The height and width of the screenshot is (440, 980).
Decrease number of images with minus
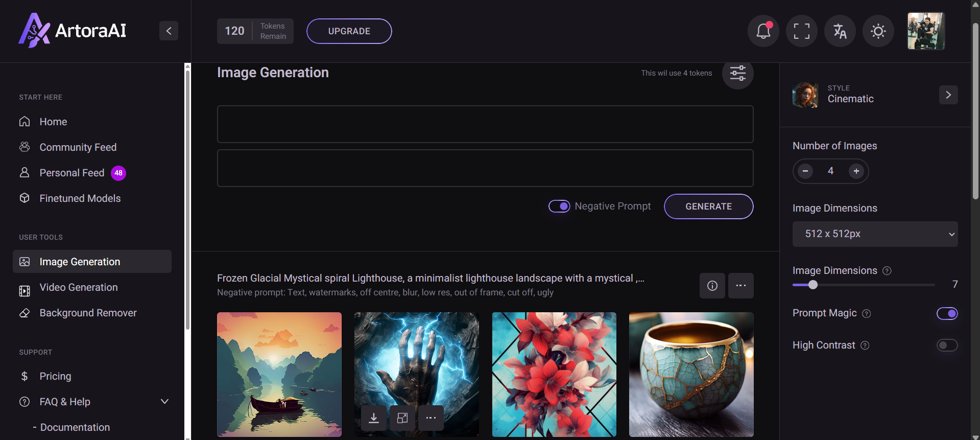point(805,171)
